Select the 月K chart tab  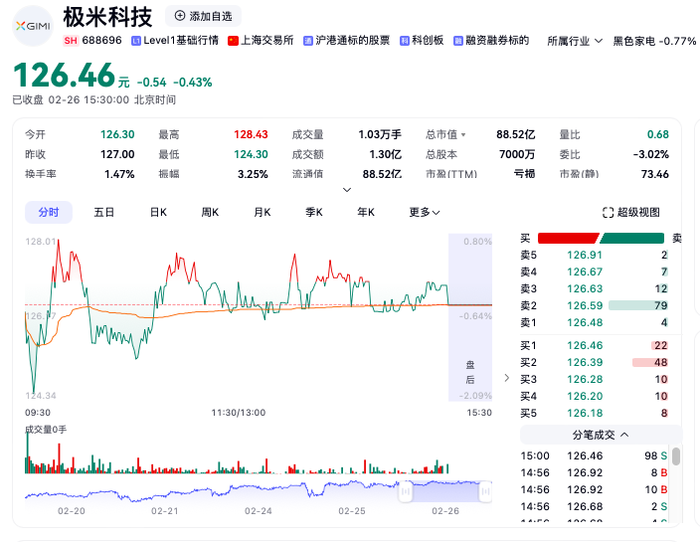point(262,213)
